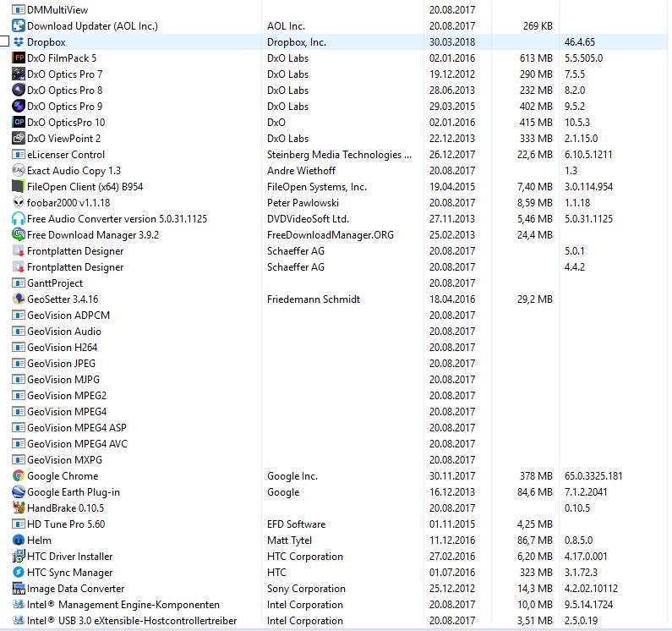Click the Google Chrome icon
Screen dimensions: 672x631
(x=19, y=475)
